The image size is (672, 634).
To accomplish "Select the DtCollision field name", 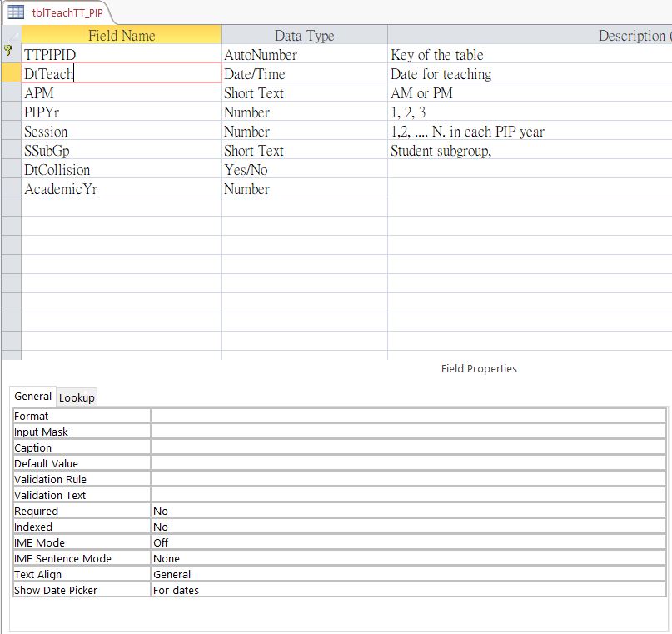I will coord(122,169).
